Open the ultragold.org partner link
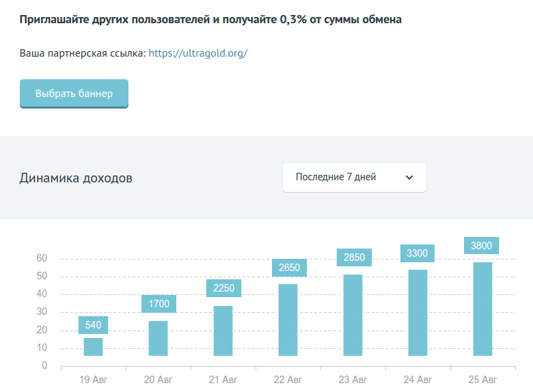 198,53
